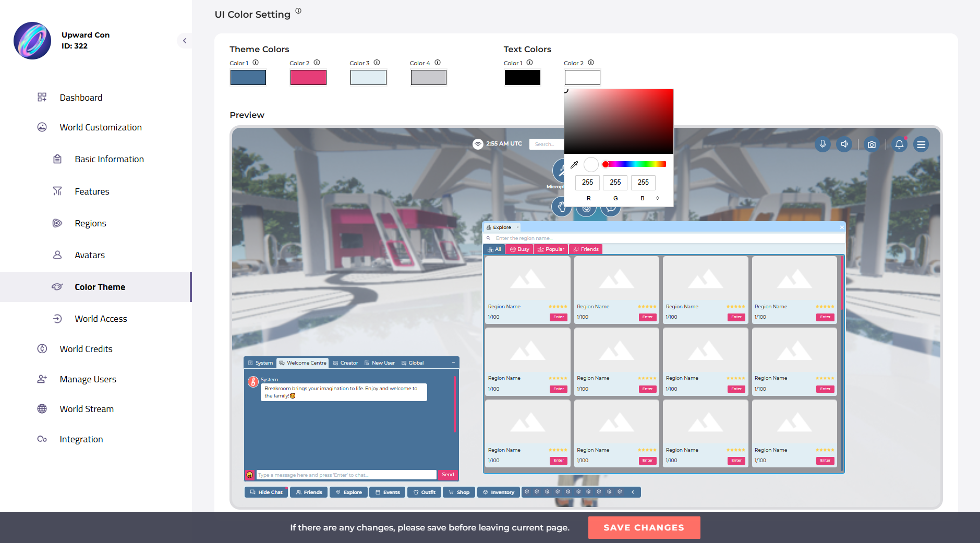Collapse the sidebar with the chevron arrow
The image size is (980, 543).
185,41
